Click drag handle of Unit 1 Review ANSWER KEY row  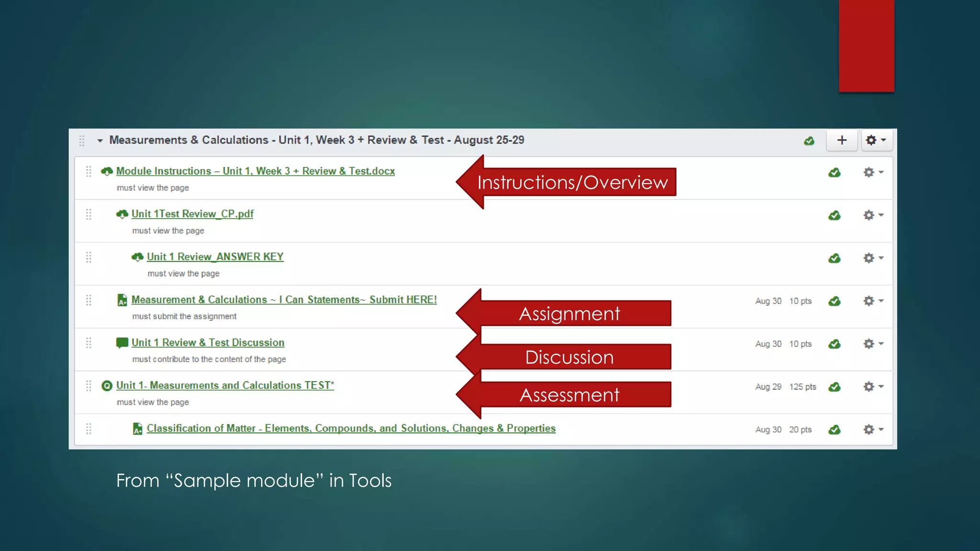point(89,257)
